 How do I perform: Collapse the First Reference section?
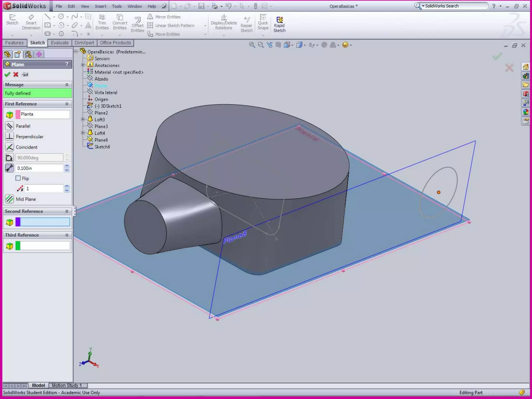pyautogui.click(x=67, y=104)
